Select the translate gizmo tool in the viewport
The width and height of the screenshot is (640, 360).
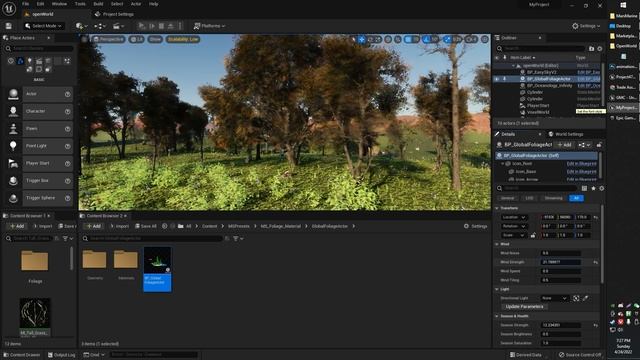click(362, 39)
